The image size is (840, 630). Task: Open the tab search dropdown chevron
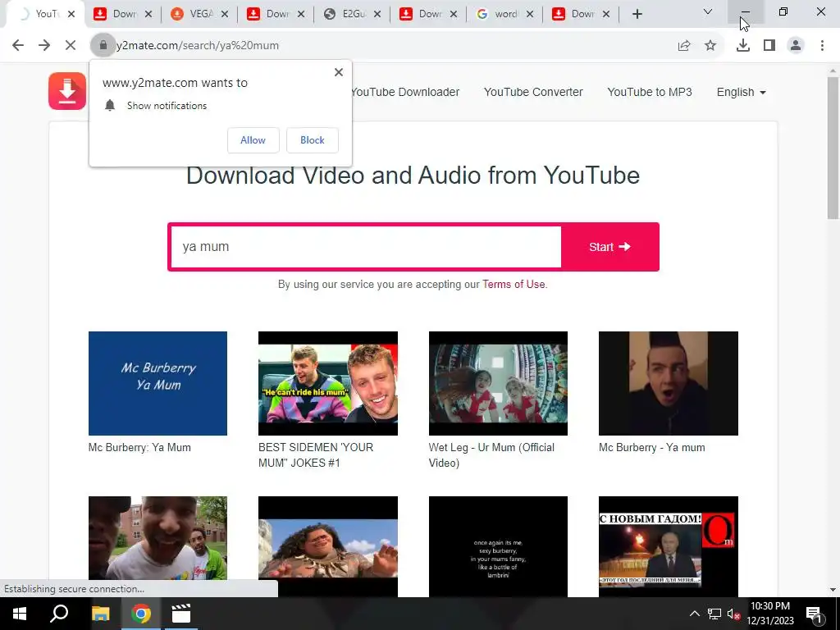[708, 11]
